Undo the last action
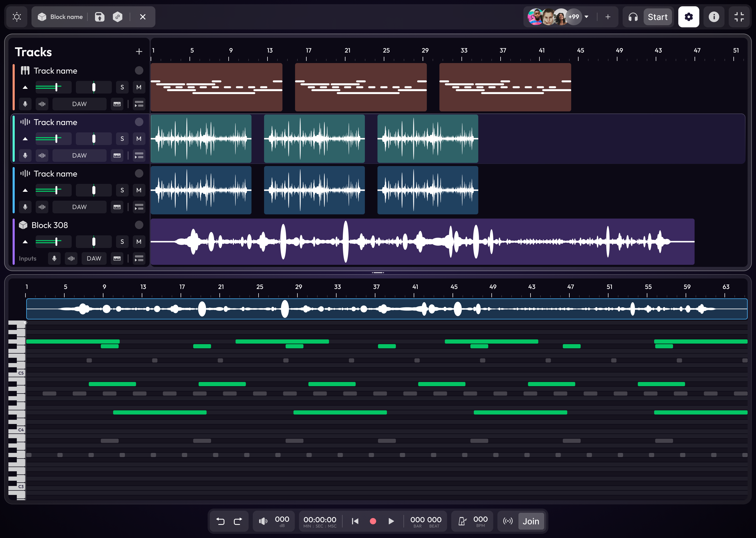This screenshot has width=756, height=538. (220, 521)
